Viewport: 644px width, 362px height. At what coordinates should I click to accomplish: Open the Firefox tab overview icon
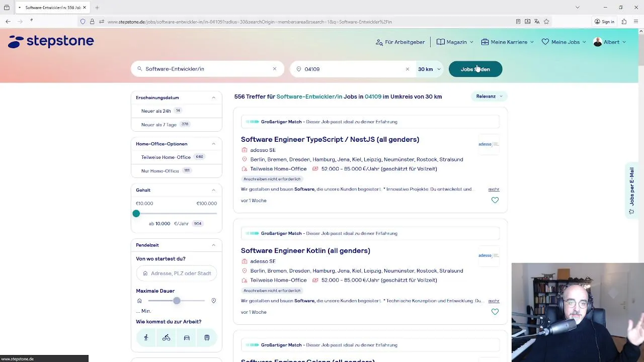(x=7, y=8)
